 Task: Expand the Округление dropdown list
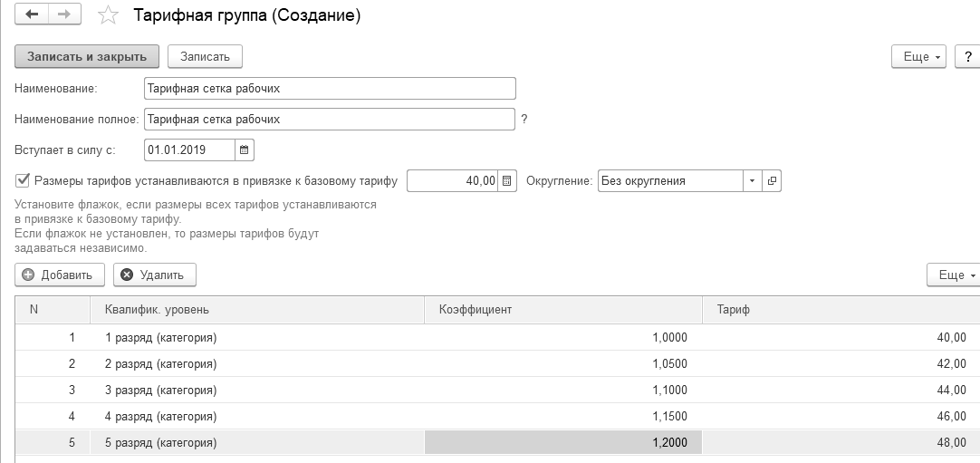tap(752, 180)
